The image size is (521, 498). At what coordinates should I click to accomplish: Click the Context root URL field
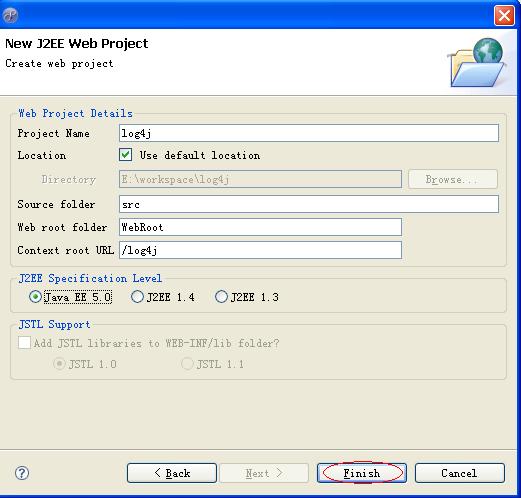(x=260, y=250)
